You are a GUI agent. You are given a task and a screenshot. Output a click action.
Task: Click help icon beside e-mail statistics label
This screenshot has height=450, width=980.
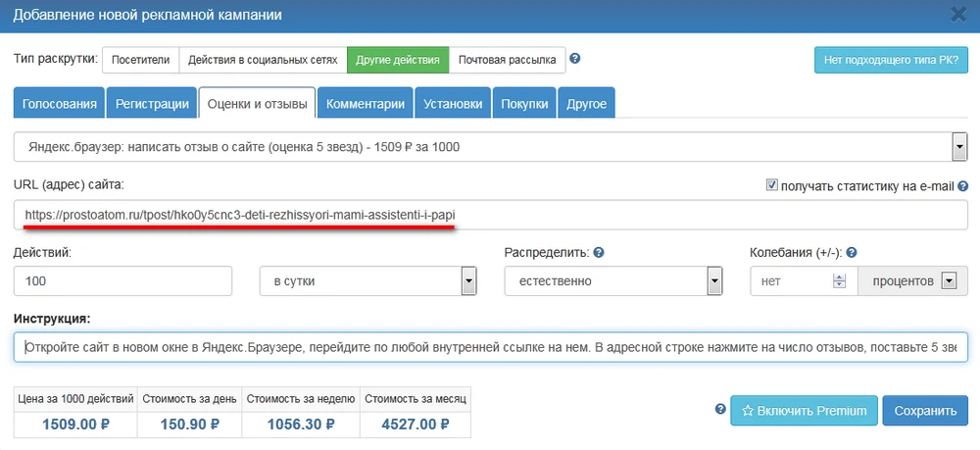(963, 185)
